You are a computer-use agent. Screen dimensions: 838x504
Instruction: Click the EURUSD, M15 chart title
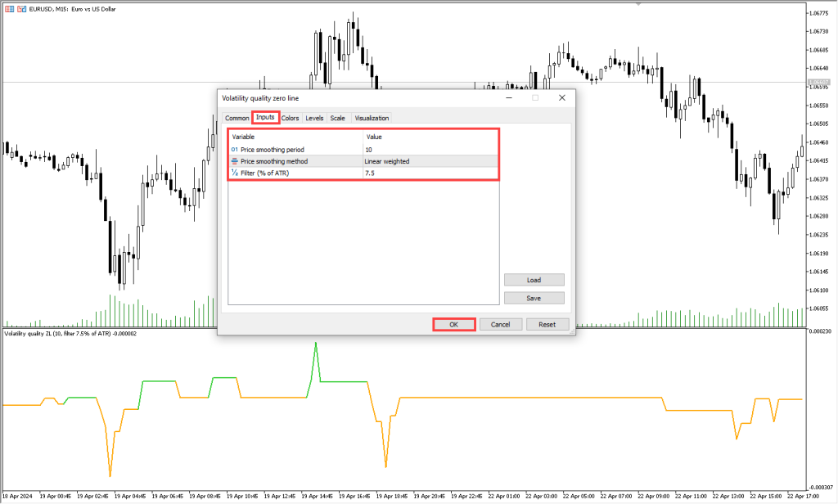[x=72, y=9]
